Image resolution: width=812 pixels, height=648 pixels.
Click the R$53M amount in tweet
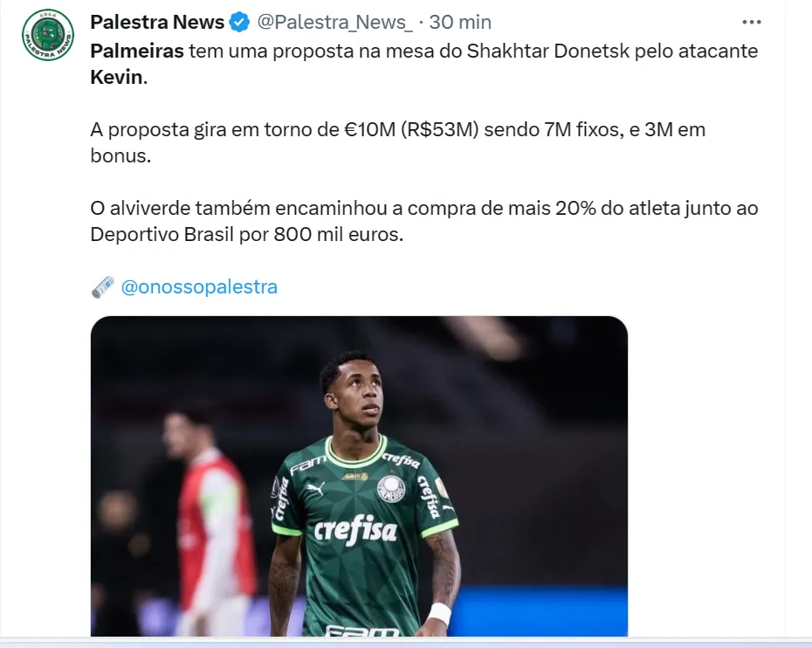click(440, 129)
